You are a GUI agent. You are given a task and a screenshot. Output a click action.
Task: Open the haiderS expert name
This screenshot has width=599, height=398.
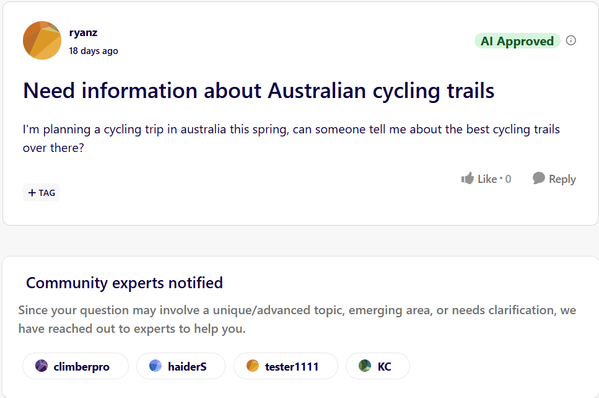tap(187, 367)
